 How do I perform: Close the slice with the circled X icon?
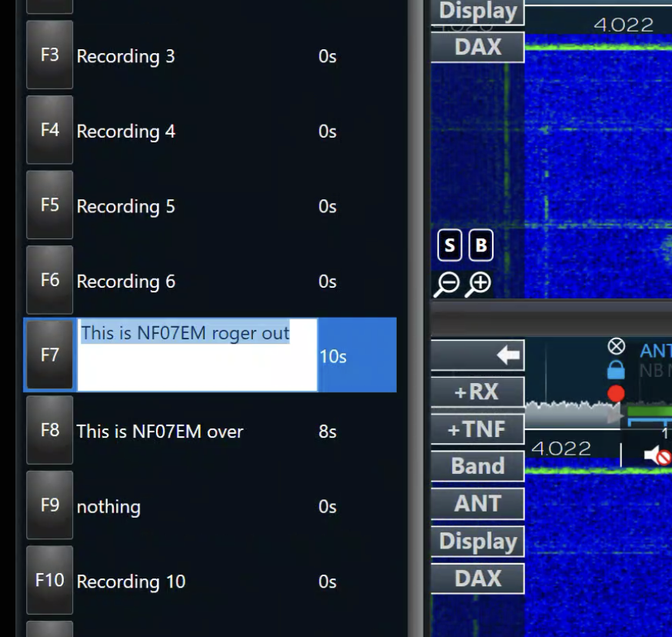click(x=617, y=346)
